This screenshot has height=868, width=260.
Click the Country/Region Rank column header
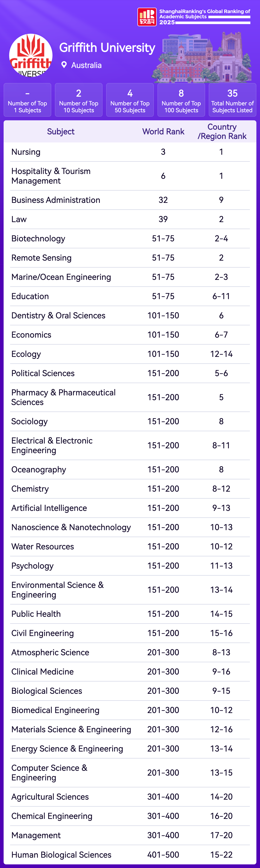tap(222, 131)
